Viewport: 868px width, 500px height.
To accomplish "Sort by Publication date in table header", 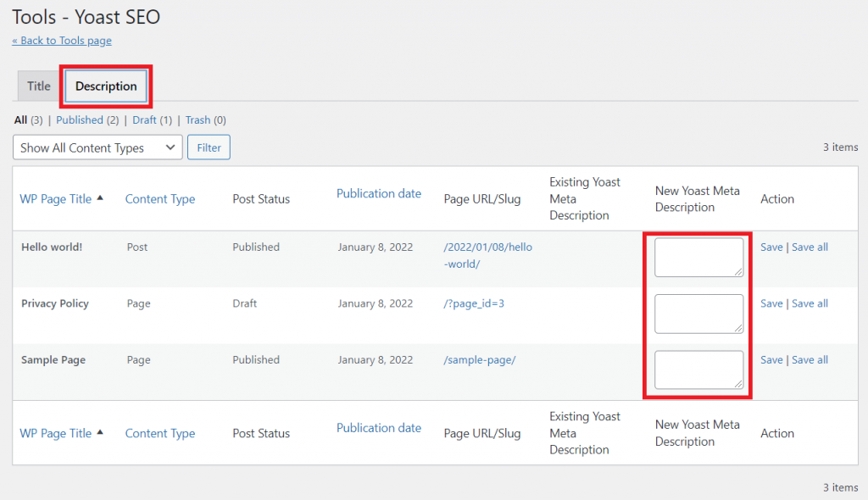I will coord(379,194).
